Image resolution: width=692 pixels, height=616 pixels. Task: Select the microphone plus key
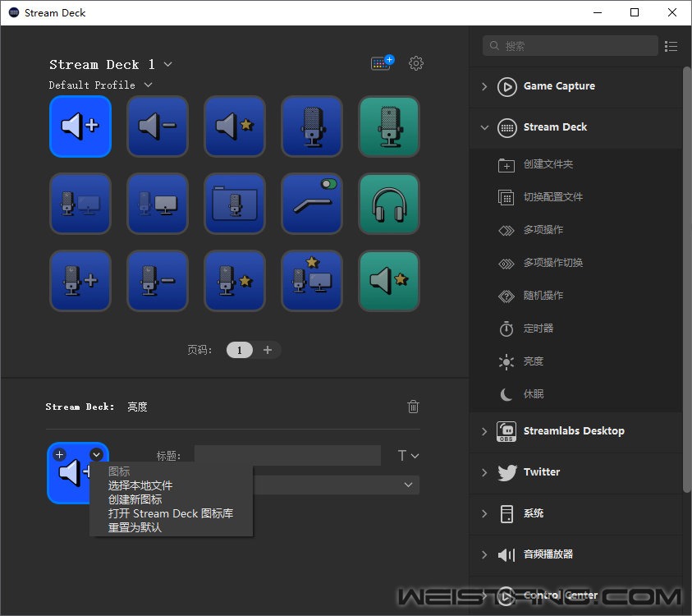pos(80,281)
